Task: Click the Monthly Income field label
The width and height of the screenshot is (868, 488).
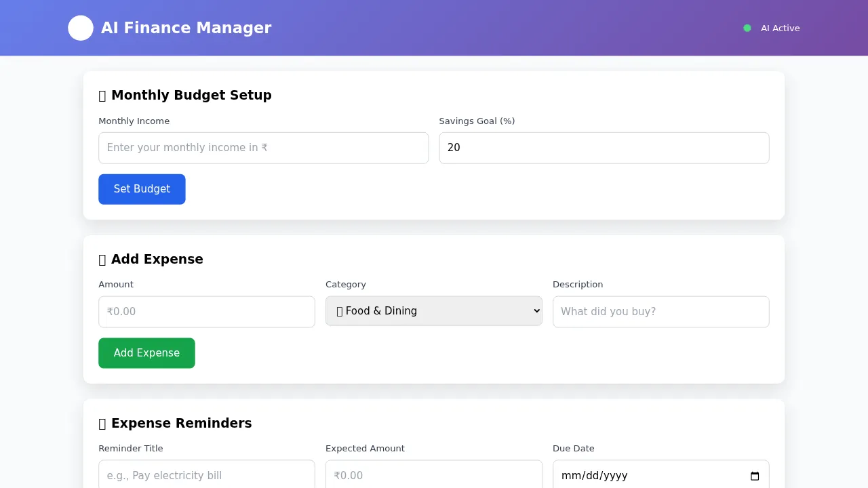Action: (134, 121)
